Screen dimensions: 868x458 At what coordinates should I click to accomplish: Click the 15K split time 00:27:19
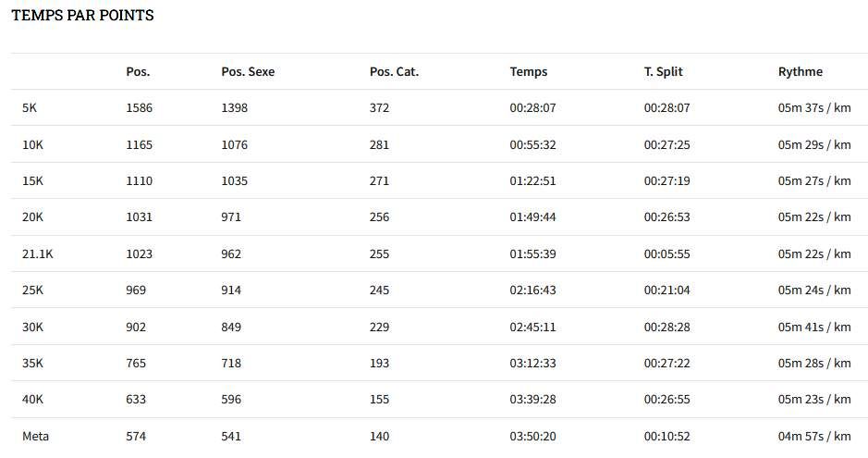click(666, 180)
